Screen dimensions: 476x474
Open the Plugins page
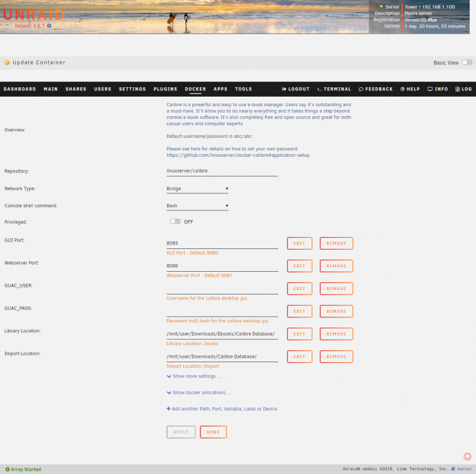[166, 89]
